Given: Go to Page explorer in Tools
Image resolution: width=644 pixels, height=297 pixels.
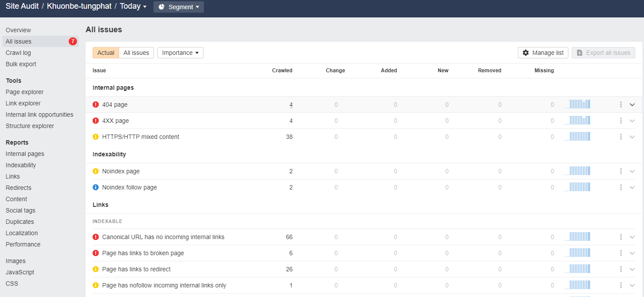Looking at the screenshot, I should pyautogui.click(x=25, y=92).
